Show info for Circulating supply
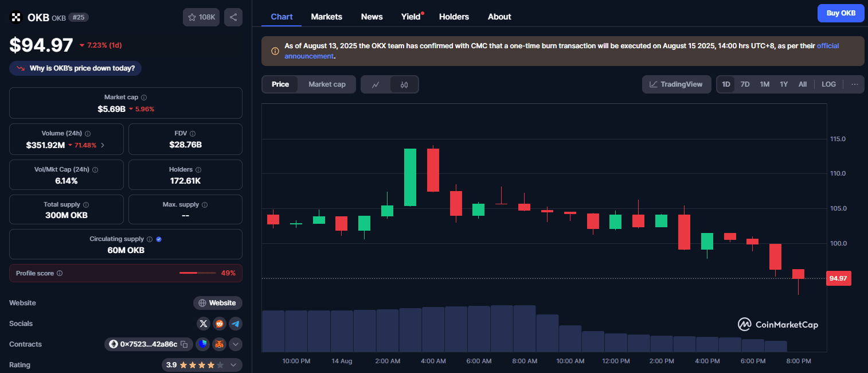The width and height of the screenshot is (868, 373). click(150, 239)
